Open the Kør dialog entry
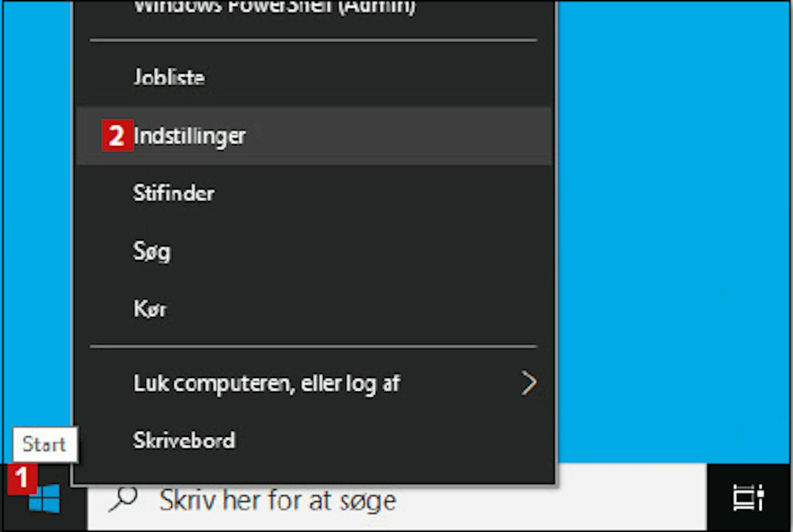This screenshot has height=532, width=793. (314, 308)
